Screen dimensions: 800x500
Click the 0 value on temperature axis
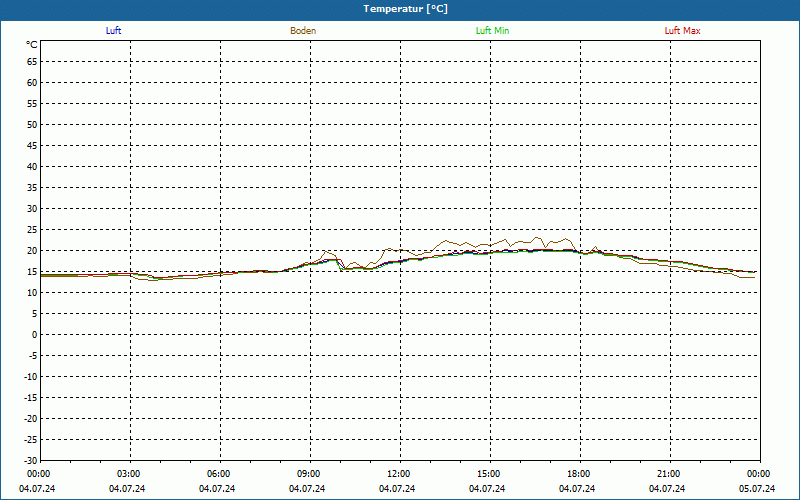35,335
